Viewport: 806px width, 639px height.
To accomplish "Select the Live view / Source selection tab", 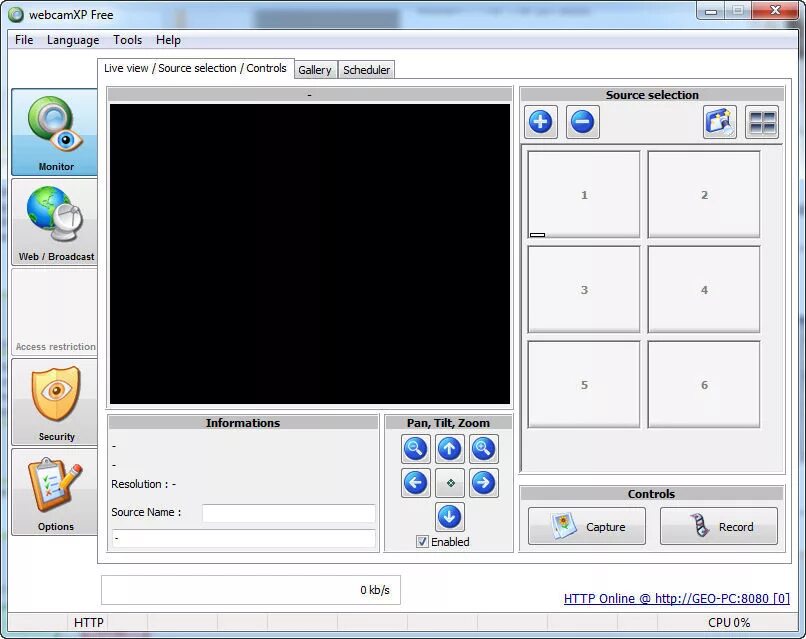I will tap(195, 68).
